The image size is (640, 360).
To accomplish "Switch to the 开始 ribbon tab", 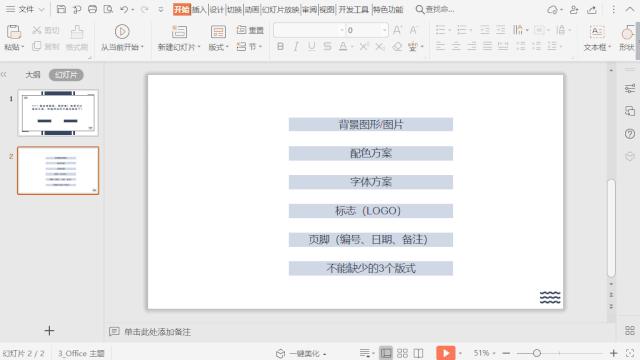I will point(182,9).
